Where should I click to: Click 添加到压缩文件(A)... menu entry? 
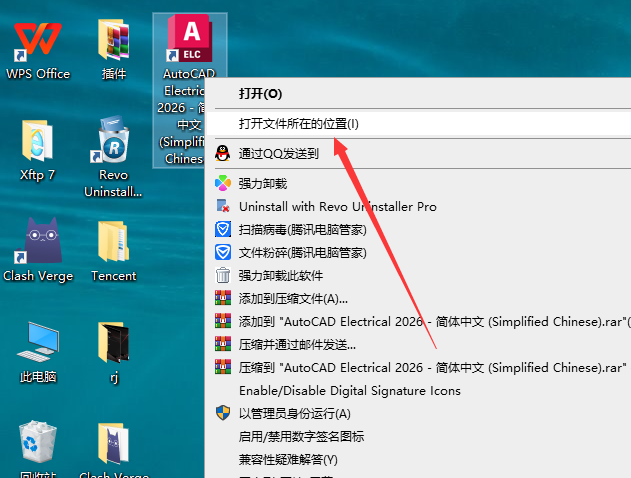(293, 298)
